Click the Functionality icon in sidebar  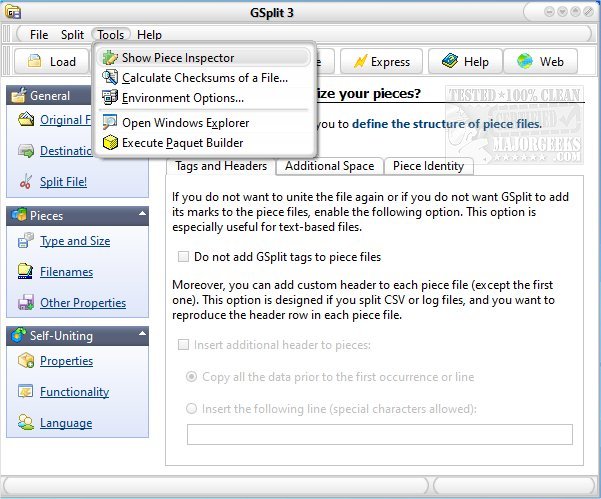point(26,391)
